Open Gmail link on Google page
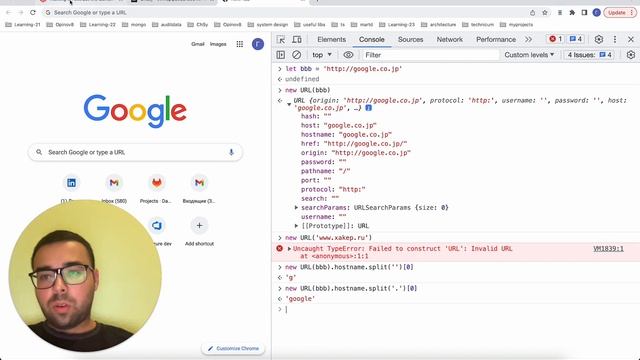Screen dimensions: 640x360 [198, 44]
